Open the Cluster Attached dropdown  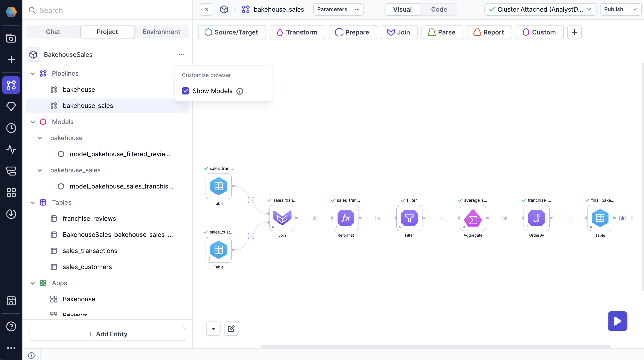[540, 9]
